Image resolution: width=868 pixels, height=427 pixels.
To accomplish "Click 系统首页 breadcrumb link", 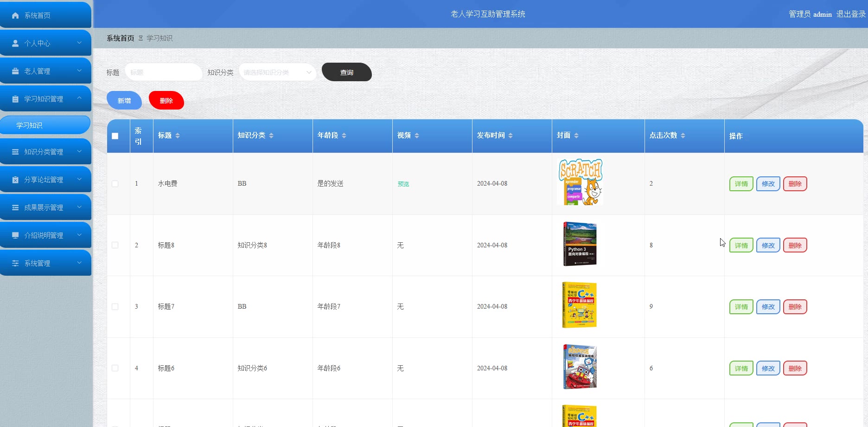I will coord(121,38).
